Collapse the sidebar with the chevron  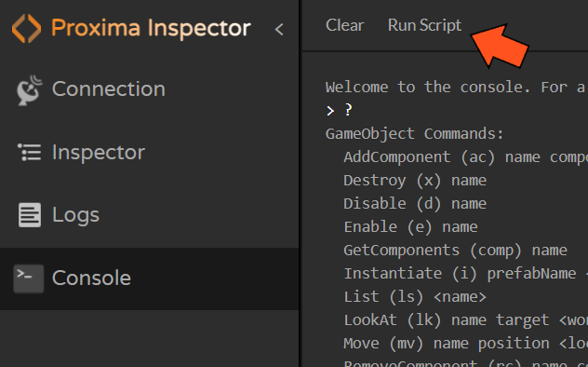pos(278,29)
